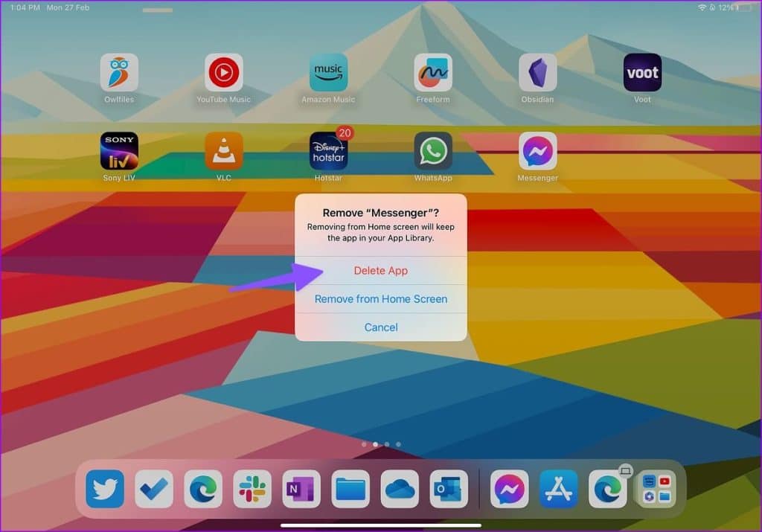Launch Slack from the dock
The width and height of the screenshot is (762, 532).
pos(252,489)
